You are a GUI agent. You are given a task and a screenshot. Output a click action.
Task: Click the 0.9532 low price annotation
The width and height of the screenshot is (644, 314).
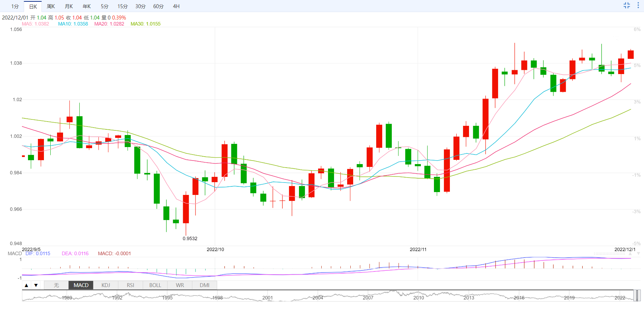click(x=190, y=239)
